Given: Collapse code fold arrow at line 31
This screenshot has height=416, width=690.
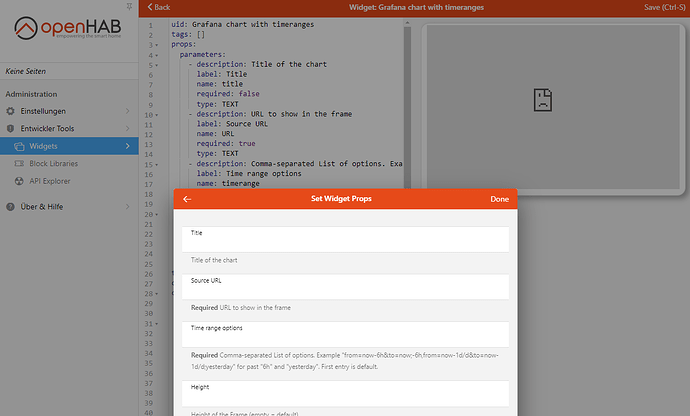Looking at the screenshot, I should pyautogui.click(x=157, y=324).
